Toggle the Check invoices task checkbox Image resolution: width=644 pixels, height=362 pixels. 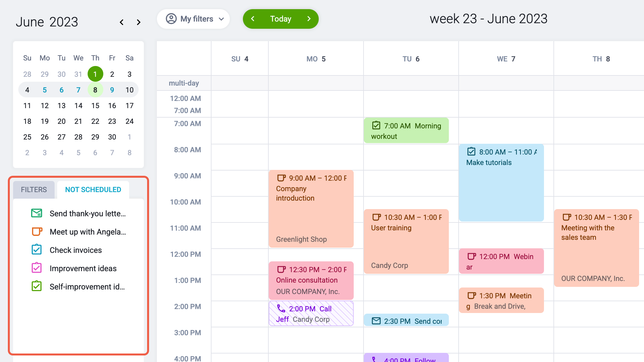tap(37, 250)
